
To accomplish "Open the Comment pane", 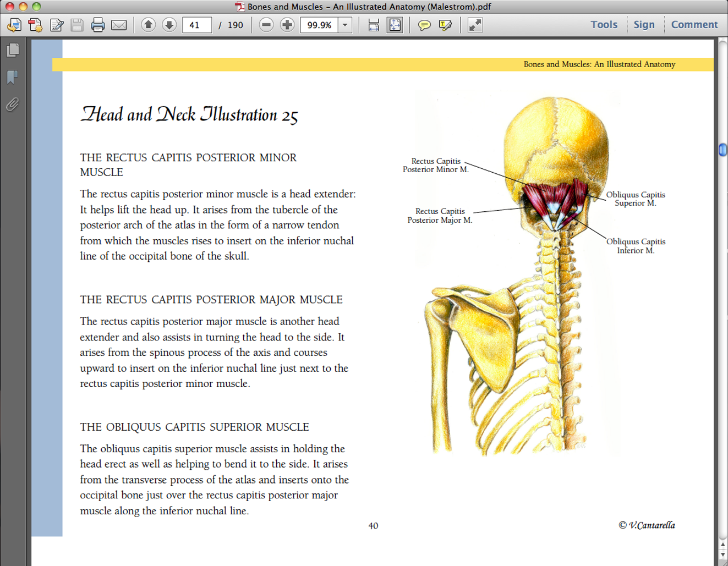I will (694, 25).
